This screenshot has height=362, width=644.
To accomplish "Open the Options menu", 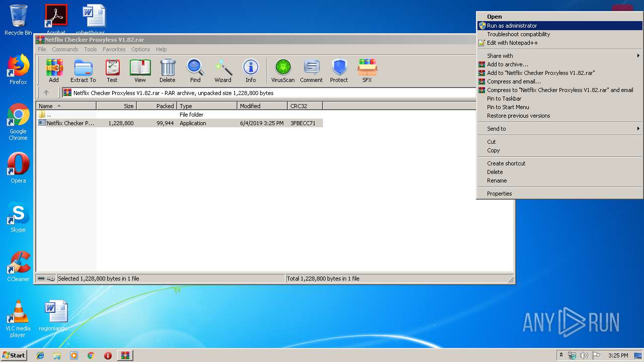I will point(141,49).
